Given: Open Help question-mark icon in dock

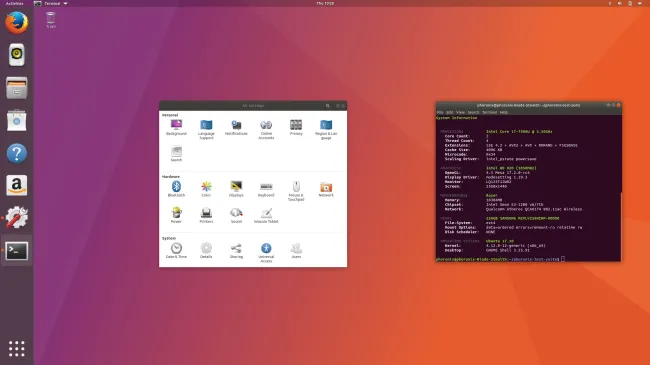Looking at the screenshot, I should click(17, 153).
